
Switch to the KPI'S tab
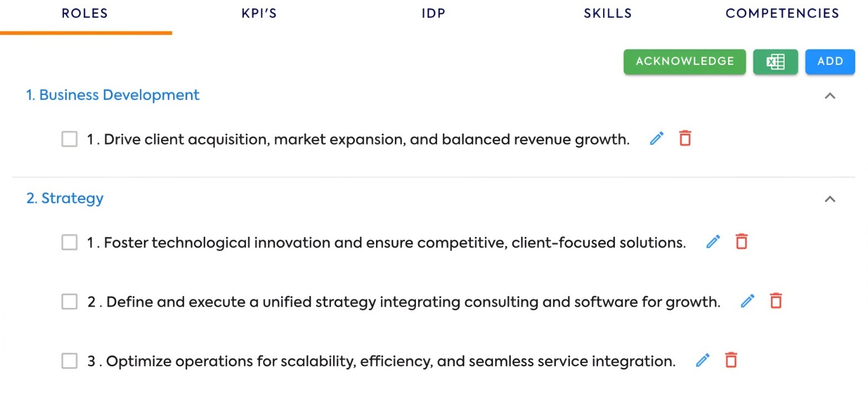click(x=259, y=14)
